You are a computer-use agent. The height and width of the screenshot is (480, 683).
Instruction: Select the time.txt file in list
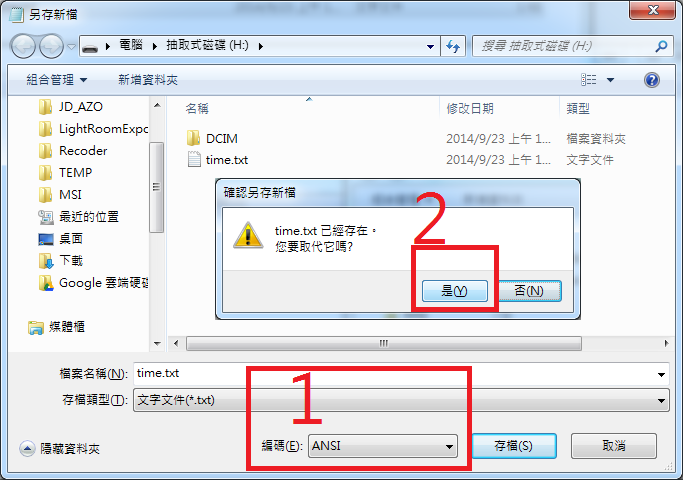click(227, 160)
